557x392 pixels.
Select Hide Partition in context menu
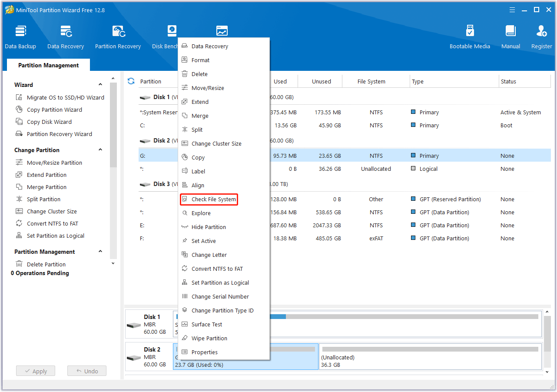pos(224,227)
